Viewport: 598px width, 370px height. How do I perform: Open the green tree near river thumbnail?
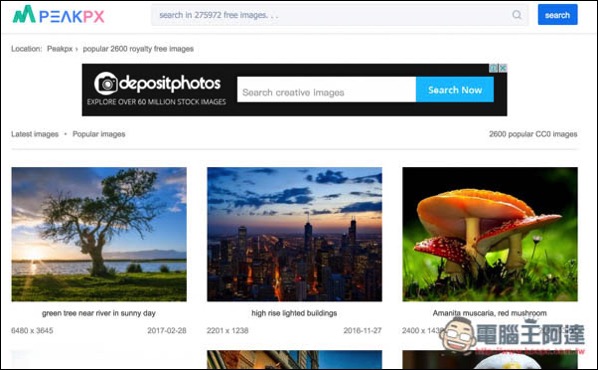[99, 234]
